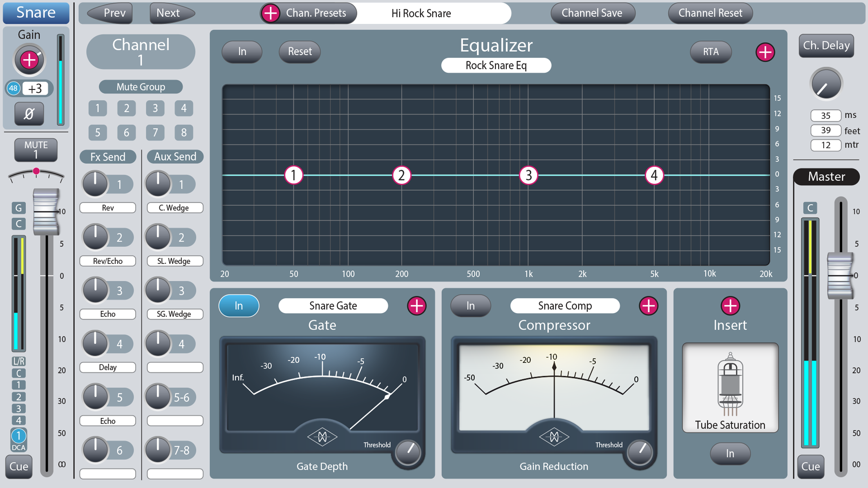Disable the Gate In button
The image size is (868, 488).
(239, 306)
